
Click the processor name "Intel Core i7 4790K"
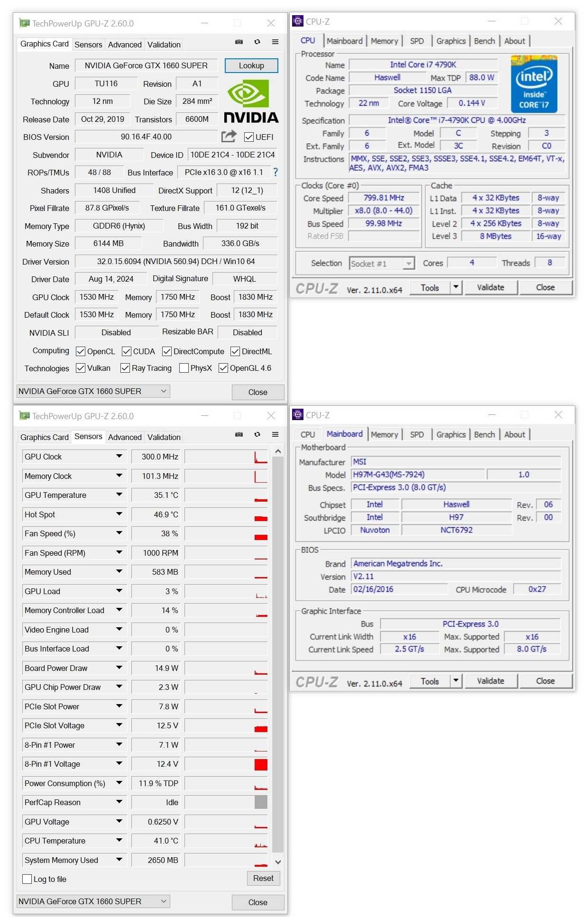point(423,64)
